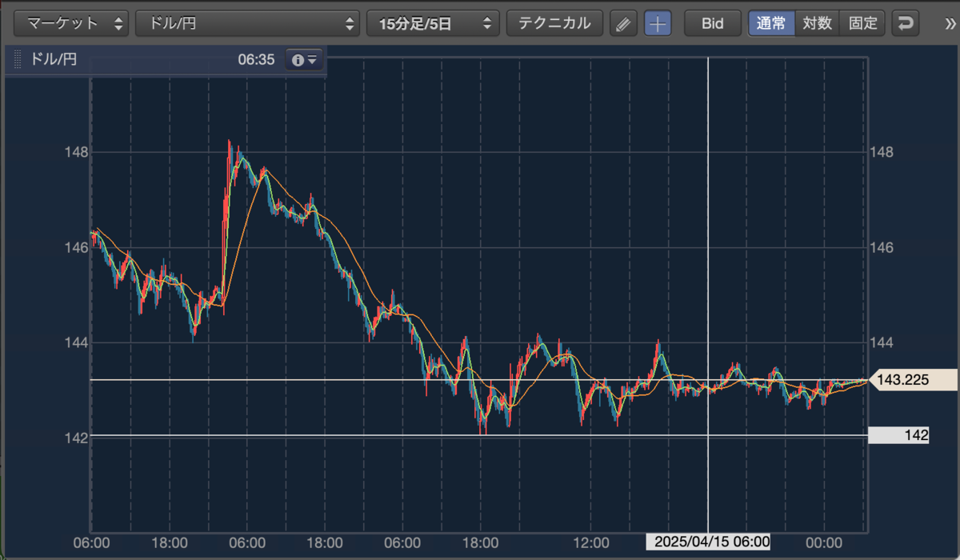Click the 144 value on the right axis
Image resolution: width=960 pixels, height=560 pixels.
tap(882, 342)
